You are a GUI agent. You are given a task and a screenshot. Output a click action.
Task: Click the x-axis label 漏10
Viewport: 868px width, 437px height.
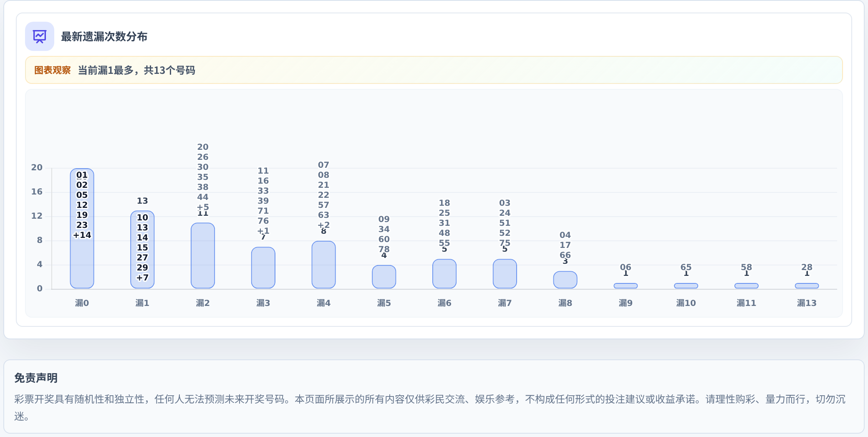click(x=686, y=303)
